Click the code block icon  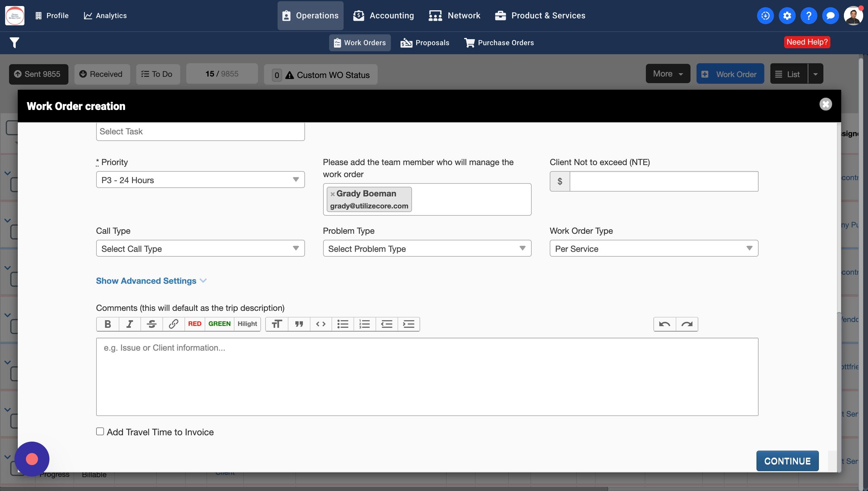coord(320,324)
